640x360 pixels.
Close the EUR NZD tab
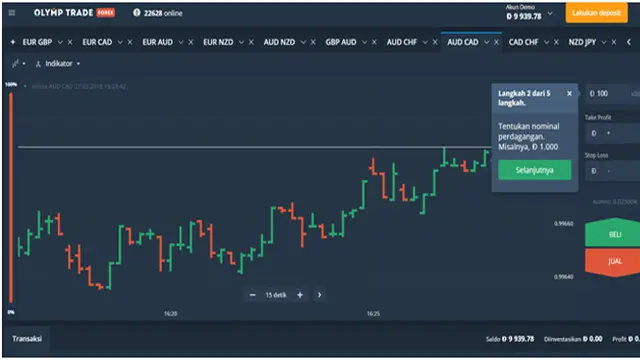coord(251,42)
